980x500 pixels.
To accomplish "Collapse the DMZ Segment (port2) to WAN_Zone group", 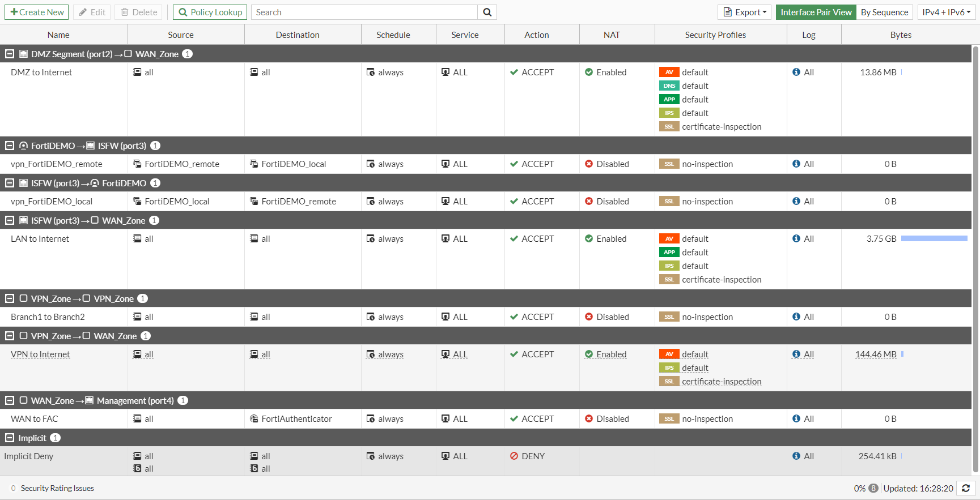I will tap(10, 54).
